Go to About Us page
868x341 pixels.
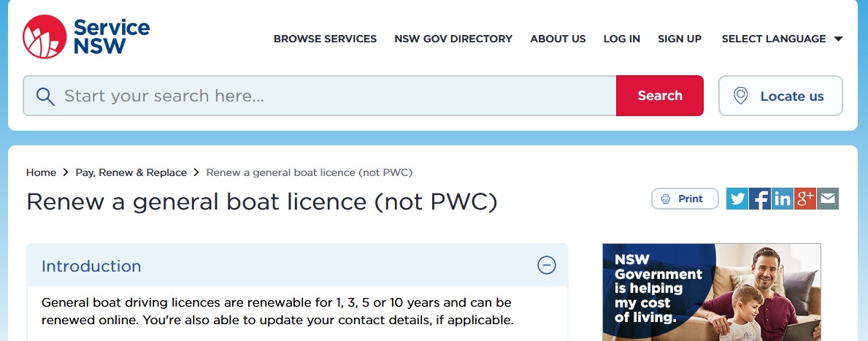[x=558, y=39]
